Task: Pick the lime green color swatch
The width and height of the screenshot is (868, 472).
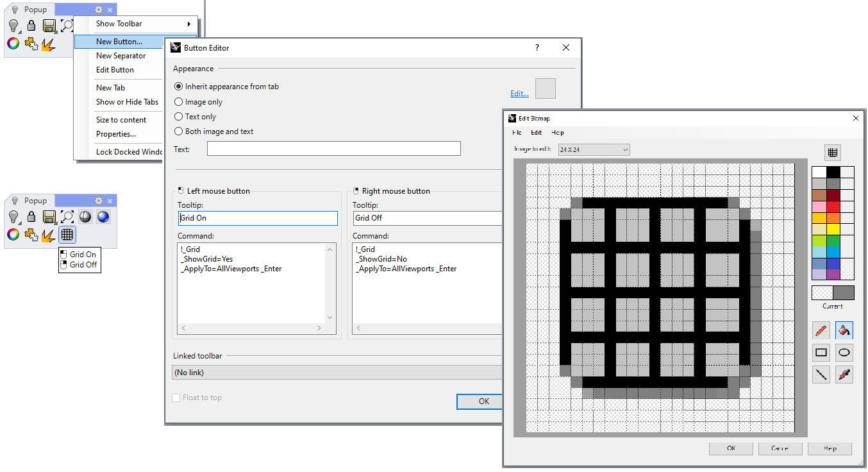Action: click(819, 241)
